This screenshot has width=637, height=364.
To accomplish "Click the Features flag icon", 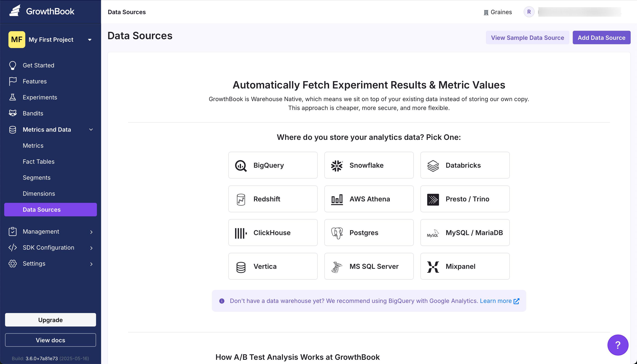I will tap(12, 81).
